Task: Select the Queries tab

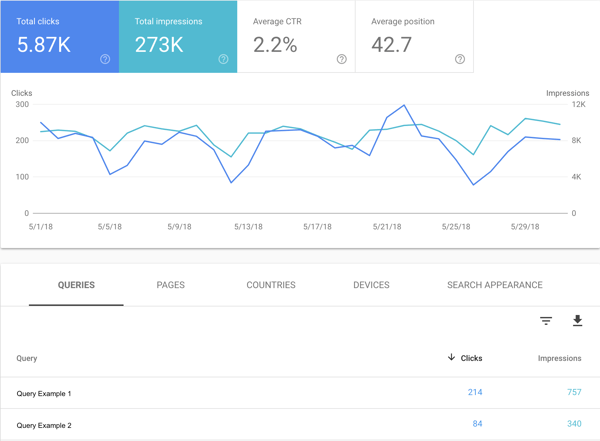Action: (x=76, y=285)
